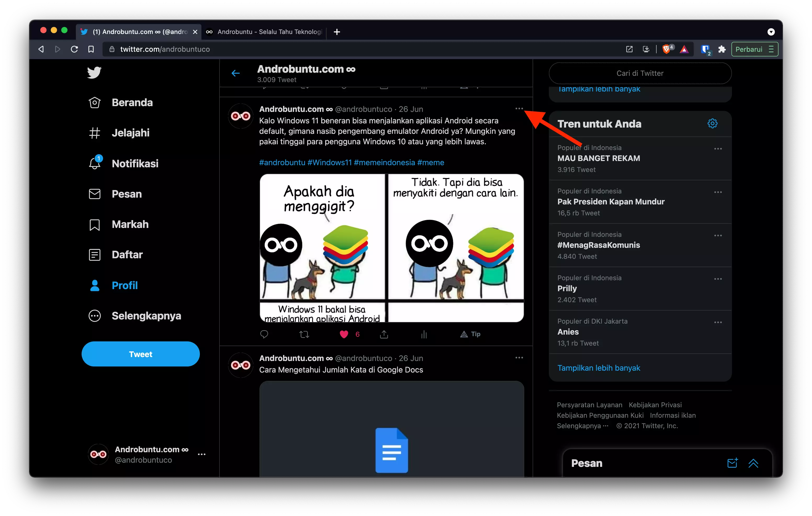The height and width of the screenshot is (516, 812).
Task: View tweet analytics bar chart icon
Action: tap(424, 334)
